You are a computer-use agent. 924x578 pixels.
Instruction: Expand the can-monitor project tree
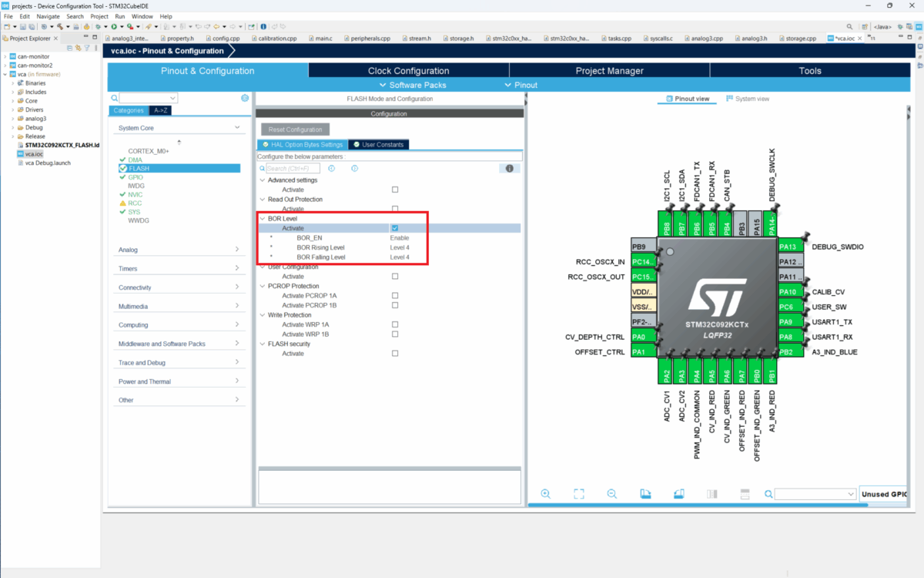pos(4,56)
